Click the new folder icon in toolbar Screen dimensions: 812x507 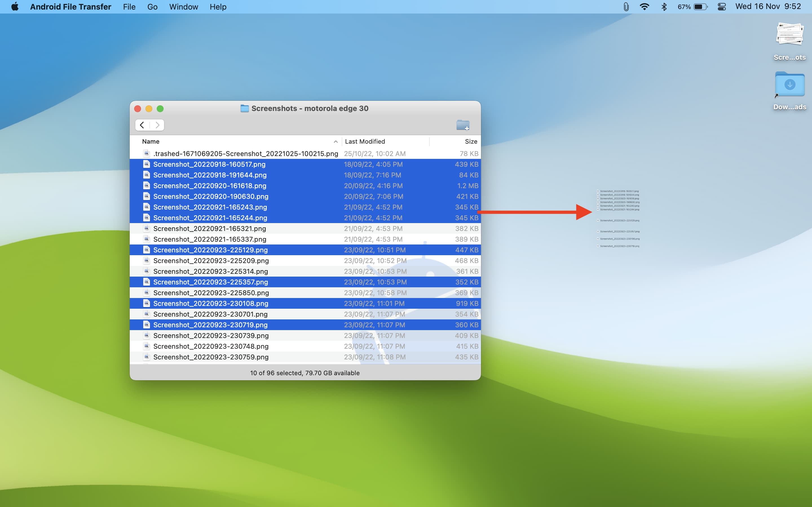pos(463,125)
